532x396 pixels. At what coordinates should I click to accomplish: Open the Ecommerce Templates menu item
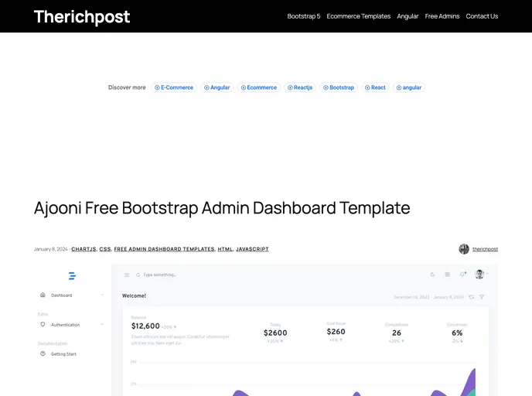(358, 16)
